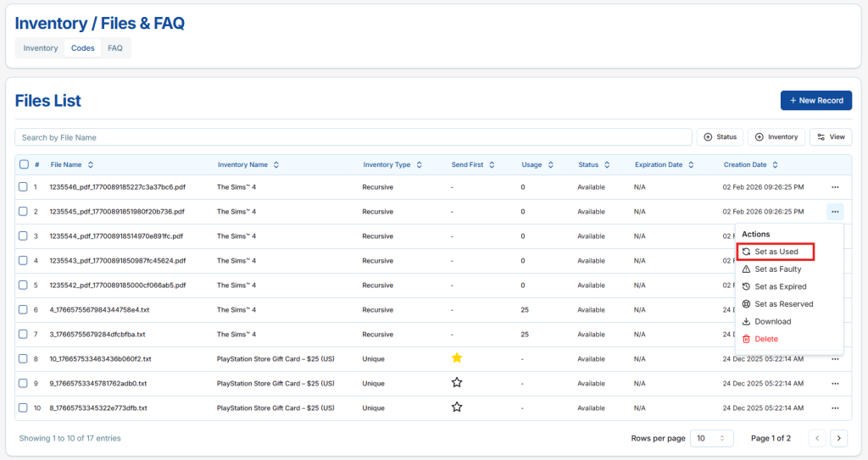Sort by Creation Date column arrows
This screenshot has height=460, width=868.
coord(775,165)
